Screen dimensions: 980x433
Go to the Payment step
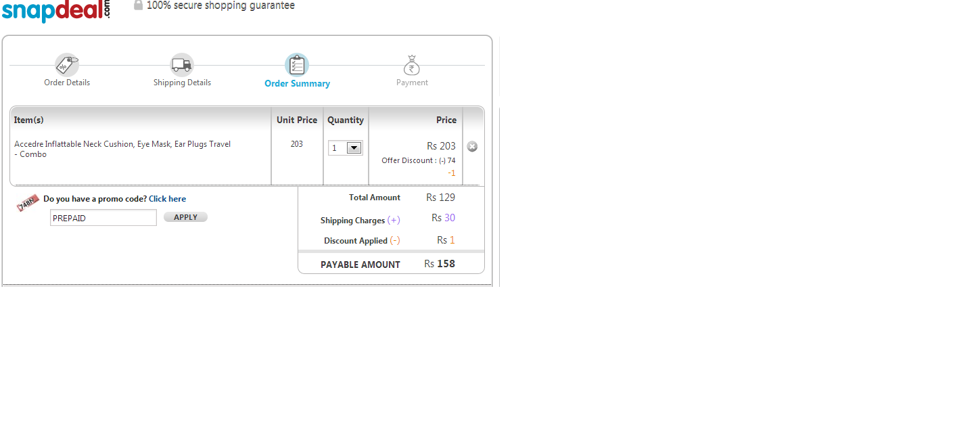tap(412, 83)
